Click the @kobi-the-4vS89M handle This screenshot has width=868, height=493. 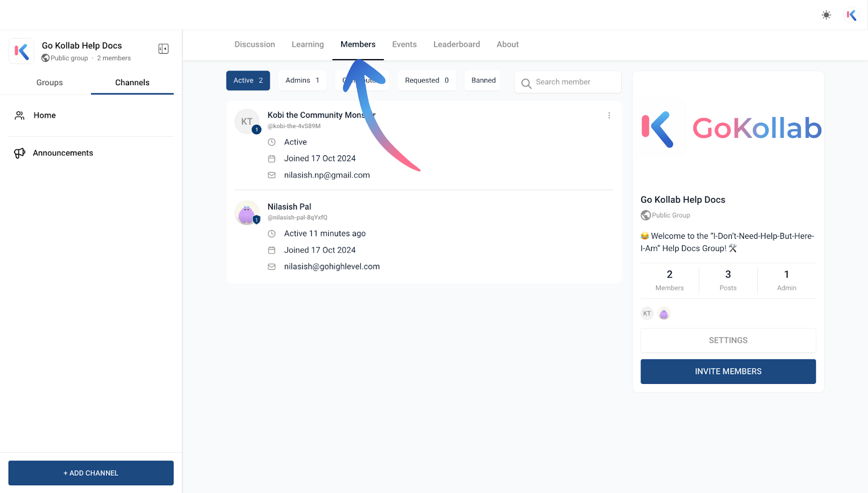pyautogui.click(x=294, y=126)
